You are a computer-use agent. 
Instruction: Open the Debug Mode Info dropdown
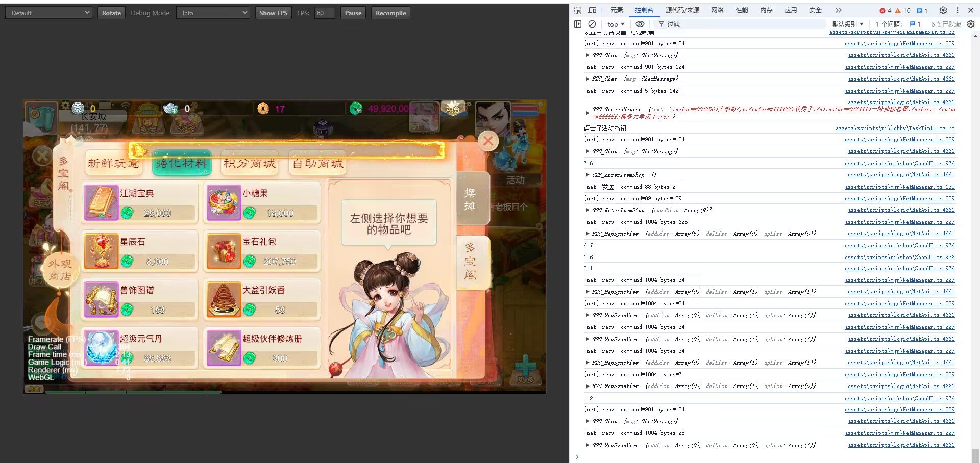[x=212, y=13]
